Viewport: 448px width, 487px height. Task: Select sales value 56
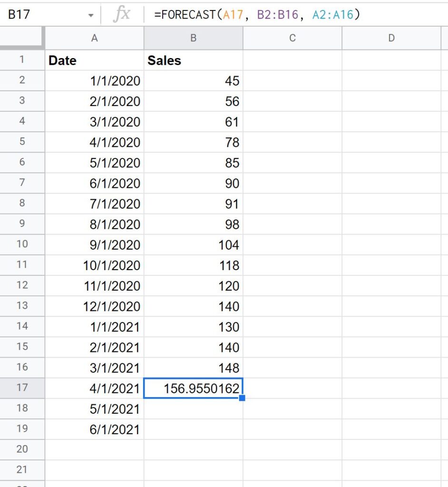(x=193, y=101)
